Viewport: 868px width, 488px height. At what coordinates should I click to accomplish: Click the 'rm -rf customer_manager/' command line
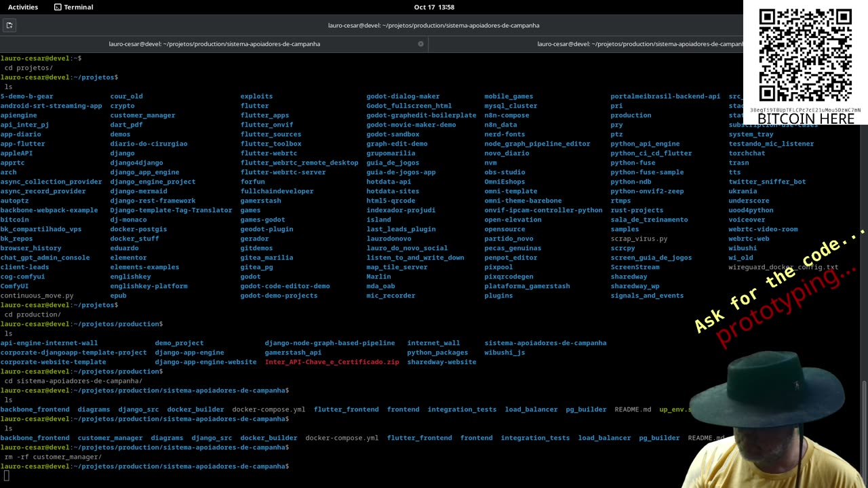point(53,457)
